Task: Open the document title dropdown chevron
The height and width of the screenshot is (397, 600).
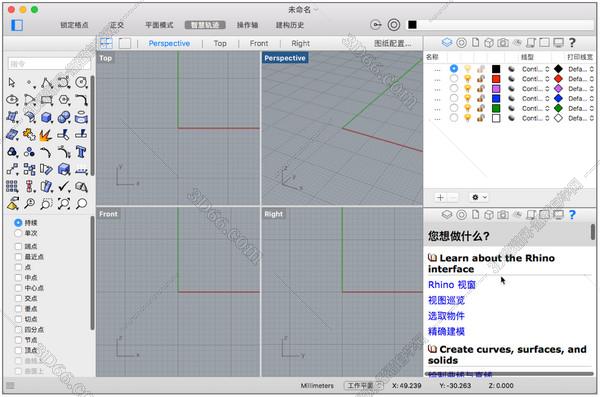Action: pyautogui.click(x=316, y=10)
